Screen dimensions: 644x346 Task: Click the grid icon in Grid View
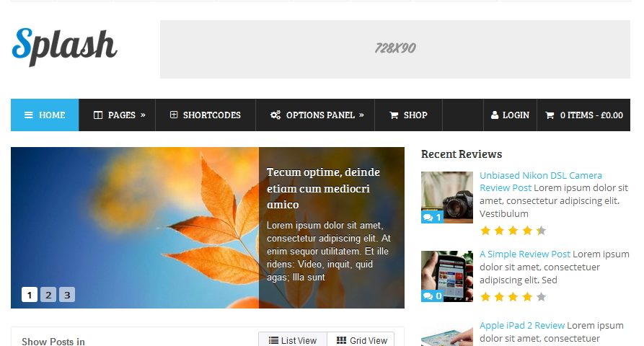coord(341,340)
